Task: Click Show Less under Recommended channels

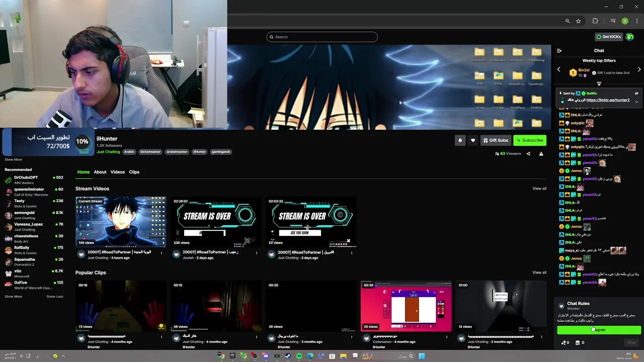Action: pyautogui.click(x=55, y=297)
